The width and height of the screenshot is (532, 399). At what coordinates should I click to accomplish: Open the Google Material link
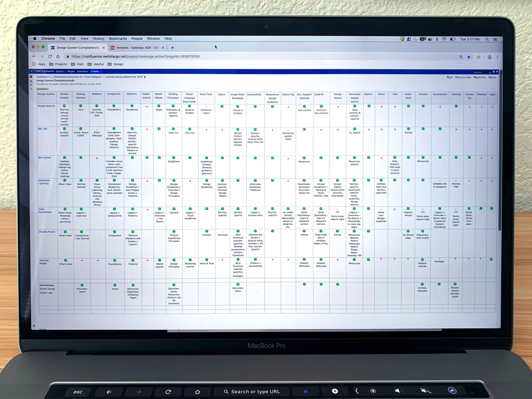click(x=46, y=106)
